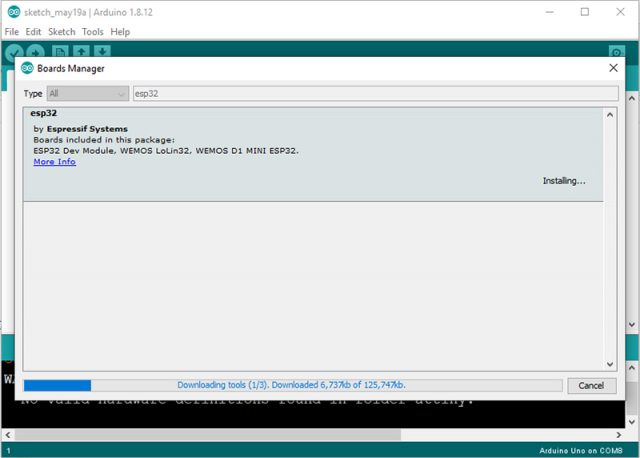Click the New sketch toolbar icon
Screen dimensions: 640x458
(x=60, y=51)
